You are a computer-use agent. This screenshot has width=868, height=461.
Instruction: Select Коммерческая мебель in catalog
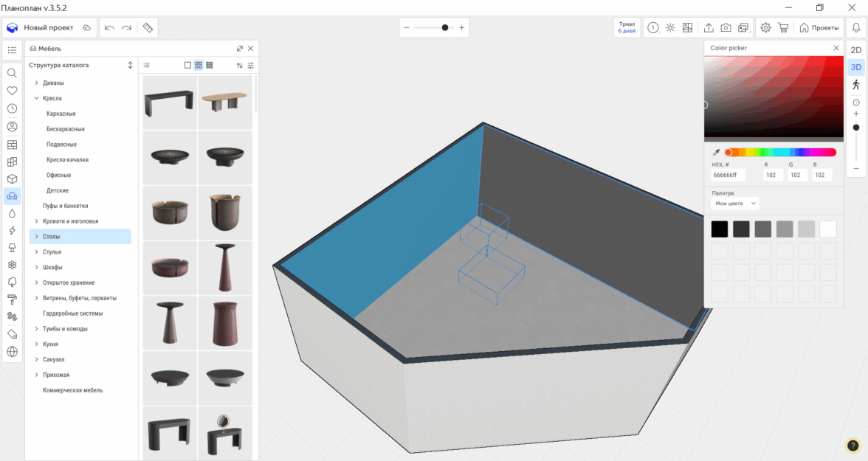coord(73,390)
